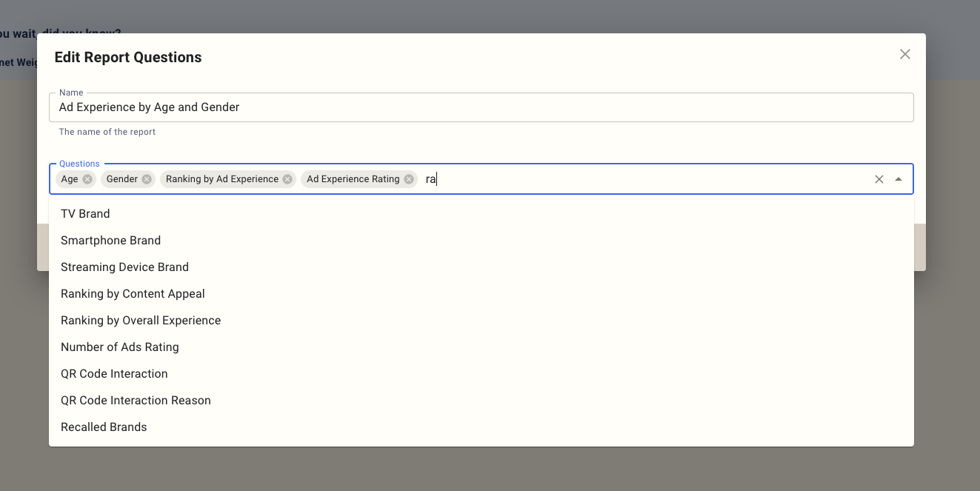Remove the Ad Experience Rating chip
This screenshot has width=980, height=491.
click(x=409, y=179)
